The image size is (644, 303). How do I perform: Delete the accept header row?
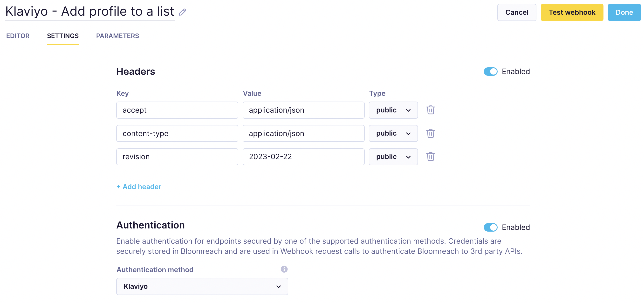coord(430,110)
